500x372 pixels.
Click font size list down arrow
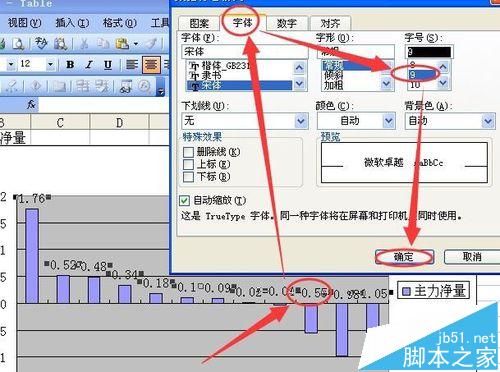pyautogui.click(x=443, y=82)
